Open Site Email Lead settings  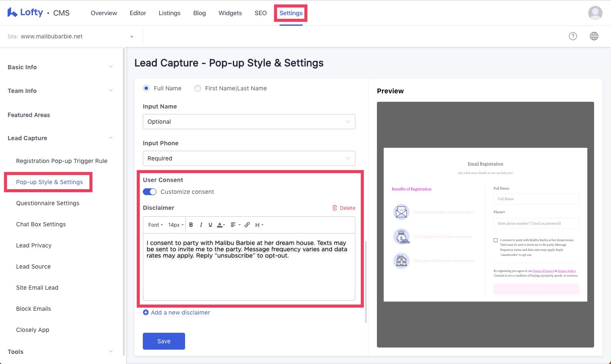click(x=37, y=288)
